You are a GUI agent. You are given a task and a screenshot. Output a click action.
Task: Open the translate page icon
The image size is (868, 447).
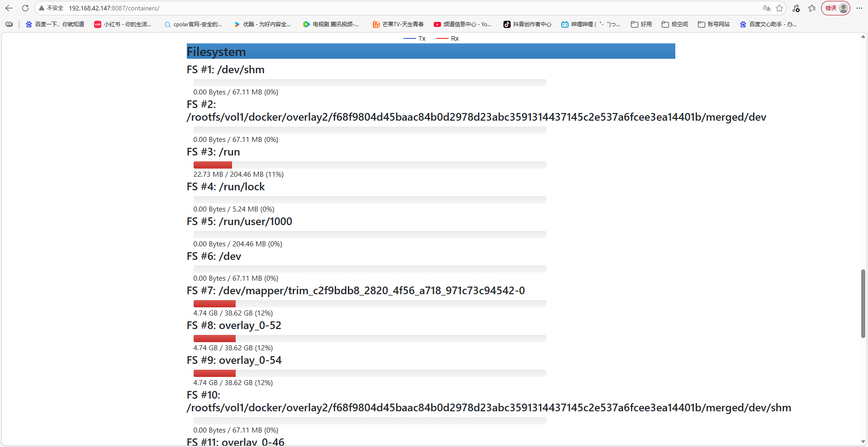[766, 8]
